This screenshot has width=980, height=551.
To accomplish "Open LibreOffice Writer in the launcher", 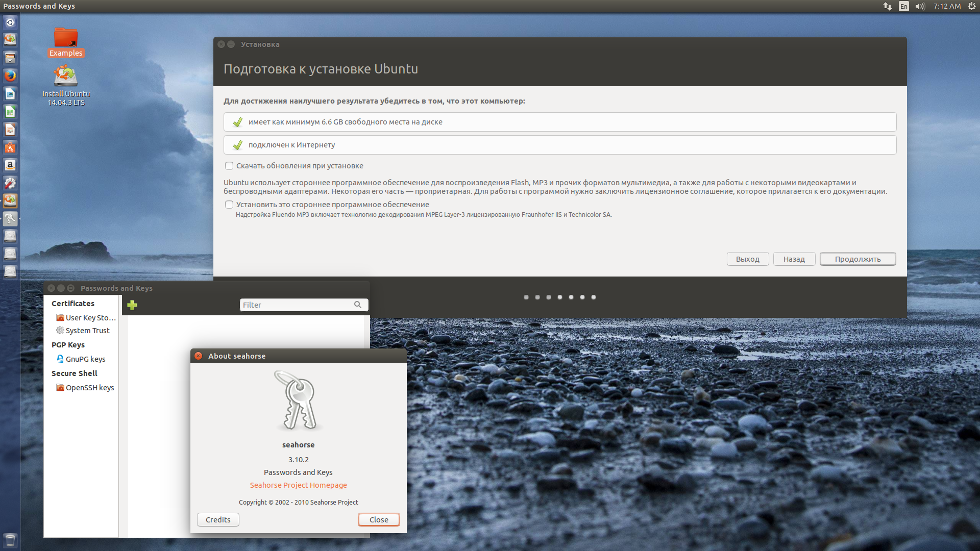I will [x=10, y=94].
